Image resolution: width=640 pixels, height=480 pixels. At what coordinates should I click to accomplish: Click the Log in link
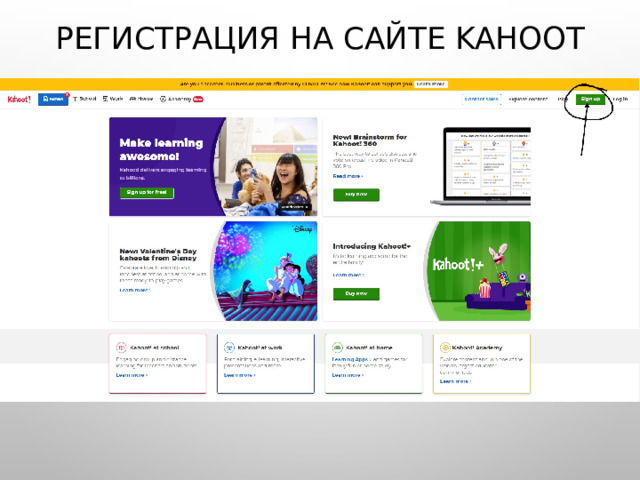point(620,99)
